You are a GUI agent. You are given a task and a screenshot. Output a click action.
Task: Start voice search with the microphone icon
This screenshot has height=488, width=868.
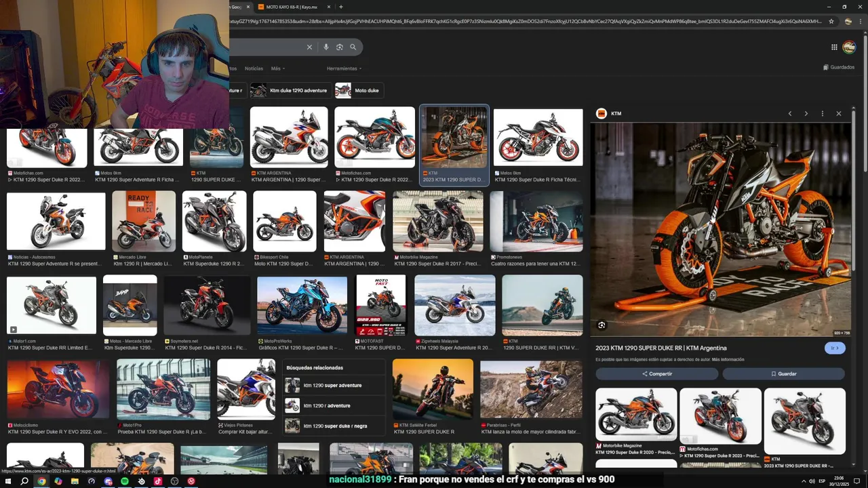[326, 47]
